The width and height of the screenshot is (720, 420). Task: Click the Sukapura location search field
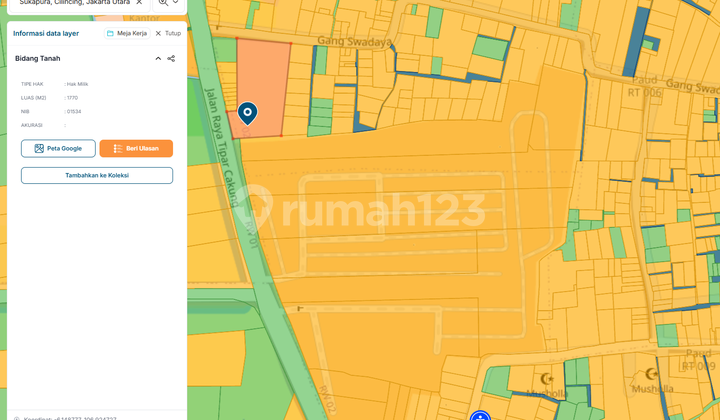tap(70, 3)
